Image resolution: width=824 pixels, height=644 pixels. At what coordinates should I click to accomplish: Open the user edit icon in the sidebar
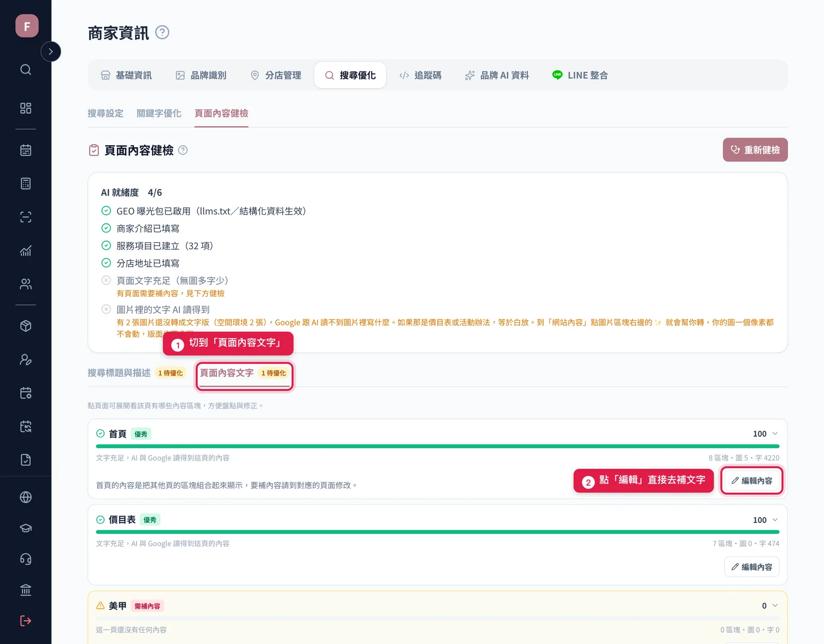click(x=26, y=360)
